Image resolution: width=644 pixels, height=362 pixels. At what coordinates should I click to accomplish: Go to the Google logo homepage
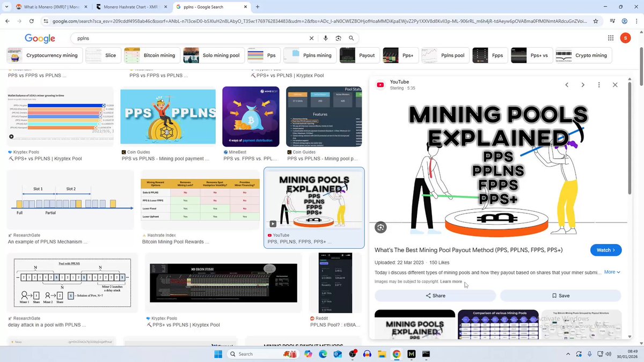40,39
